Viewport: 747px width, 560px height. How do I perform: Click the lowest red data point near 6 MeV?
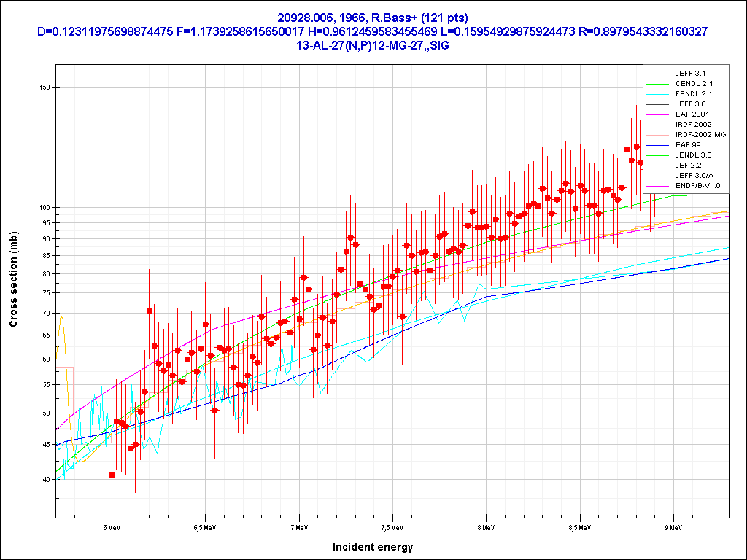coord(112,475)
